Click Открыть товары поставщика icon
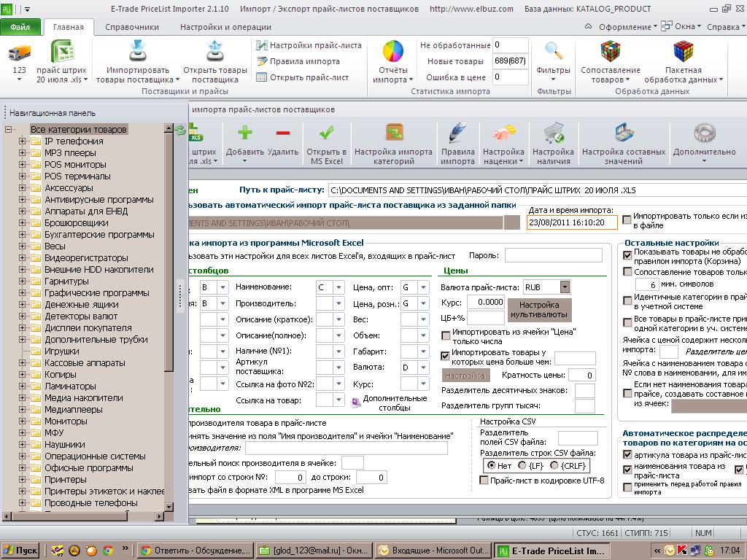 tap(215, 52)
